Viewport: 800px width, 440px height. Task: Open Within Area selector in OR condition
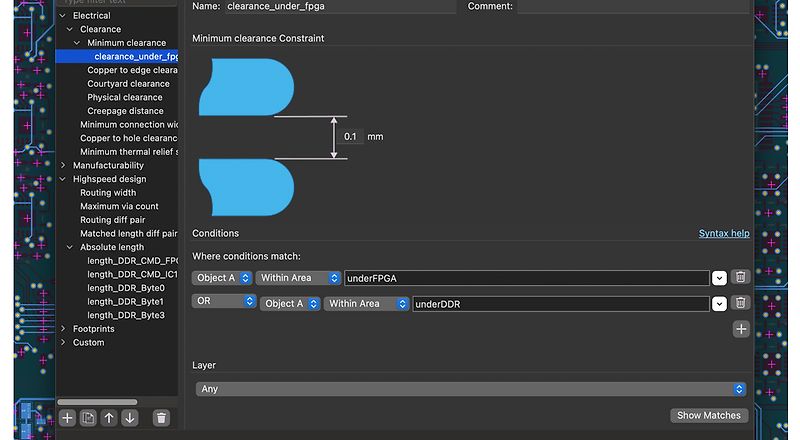(366, 304)
